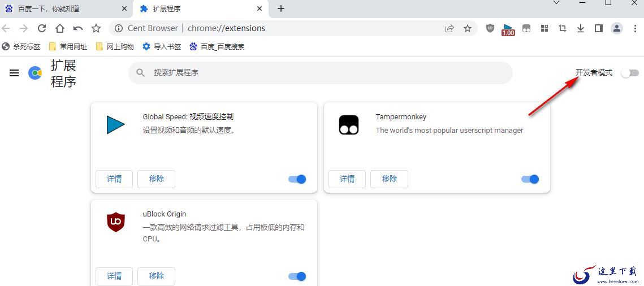Disable the Tampermonkey extension toggle
This screenshot has height=286, width=644.
(530, 179)
